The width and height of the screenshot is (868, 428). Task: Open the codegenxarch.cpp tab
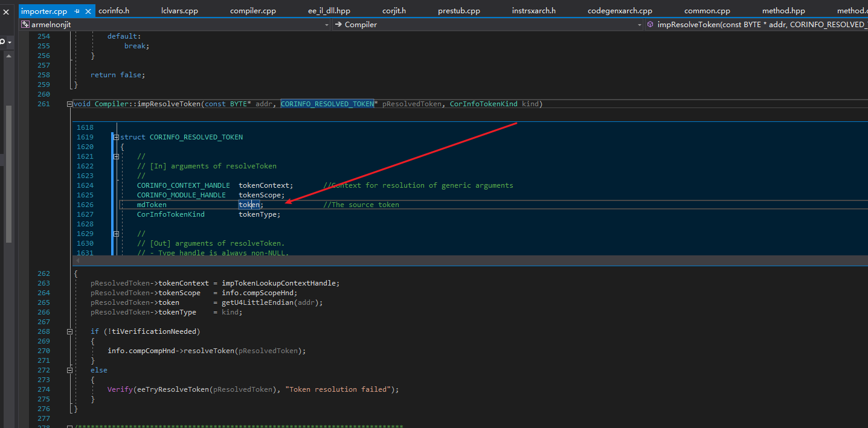coord(620,11)
